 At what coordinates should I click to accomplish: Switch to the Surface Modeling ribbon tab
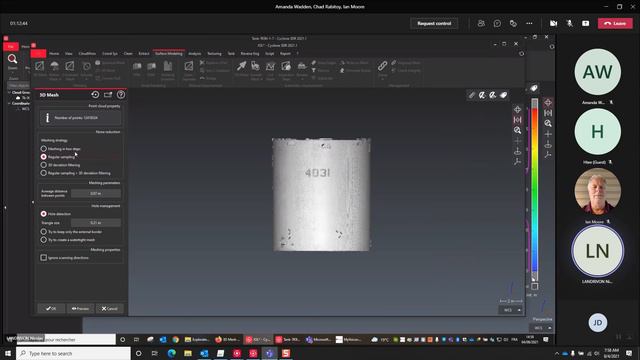click(169, 53)
